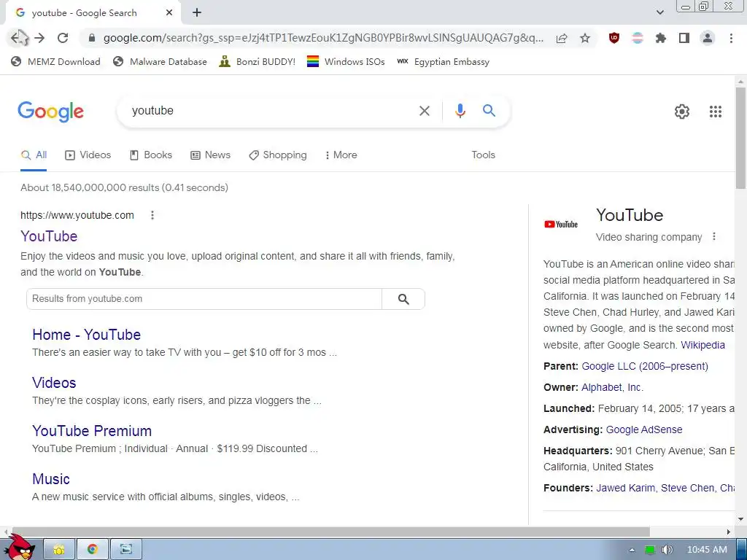Open the MEMZ Download bookmark
The height and width of the screenshot is (560, 747).
pos(55,61)
